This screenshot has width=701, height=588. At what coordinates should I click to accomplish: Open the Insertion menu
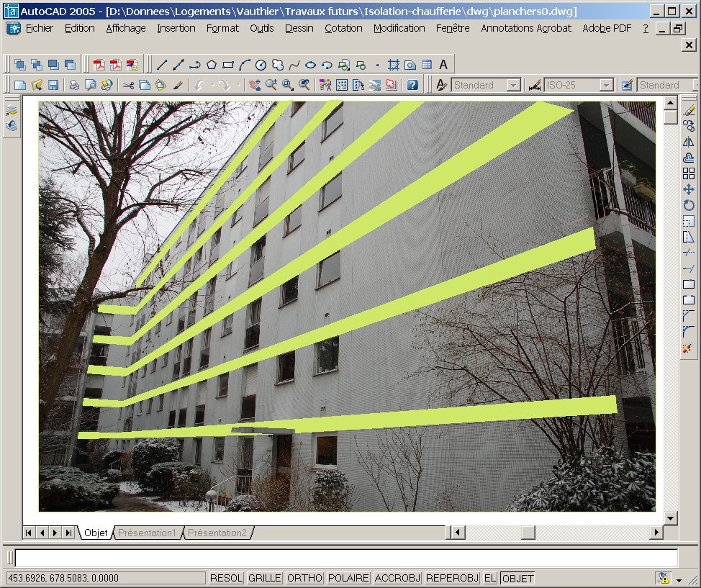(176, 28)
